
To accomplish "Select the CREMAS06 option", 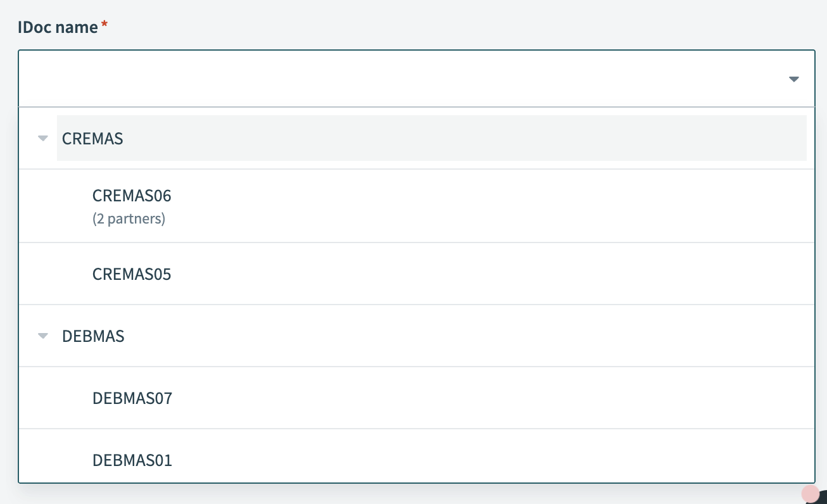I will point(132,196).
